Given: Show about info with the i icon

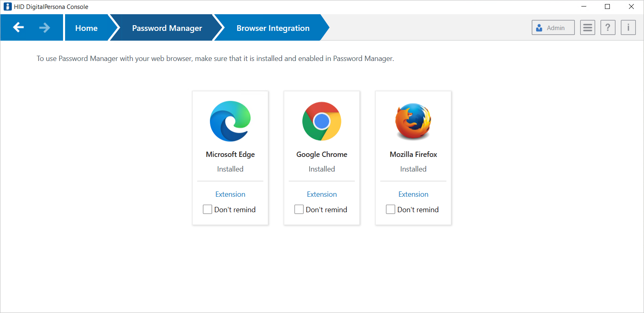Looking at the screenshot, I should 628,28.
